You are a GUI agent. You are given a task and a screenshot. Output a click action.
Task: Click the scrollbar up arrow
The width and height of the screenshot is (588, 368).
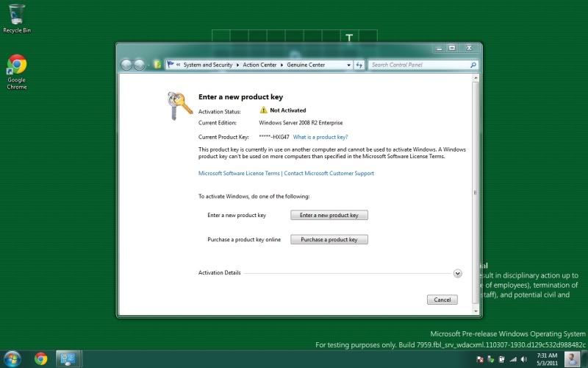tap(476, 78)
